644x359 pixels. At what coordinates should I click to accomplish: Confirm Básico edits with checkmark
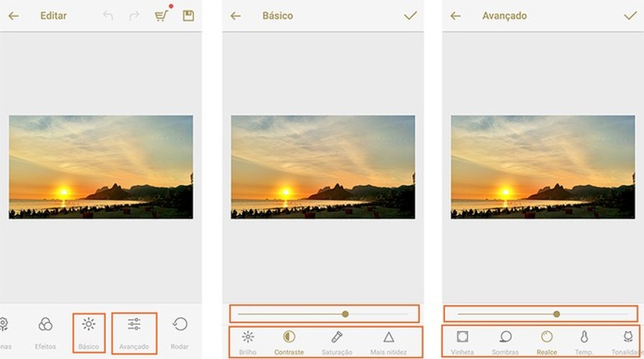[410, 16]
